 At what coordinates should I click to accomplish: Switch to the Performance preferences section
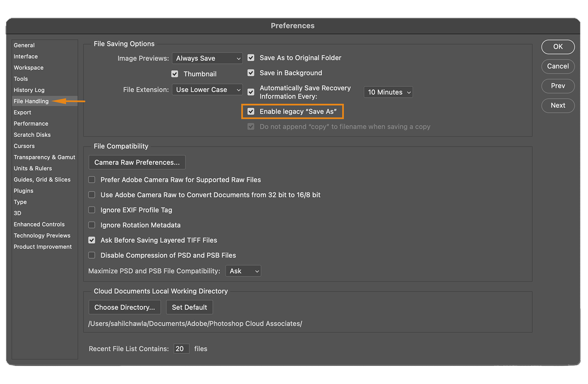pyautogui.click(x=31, y=123)
